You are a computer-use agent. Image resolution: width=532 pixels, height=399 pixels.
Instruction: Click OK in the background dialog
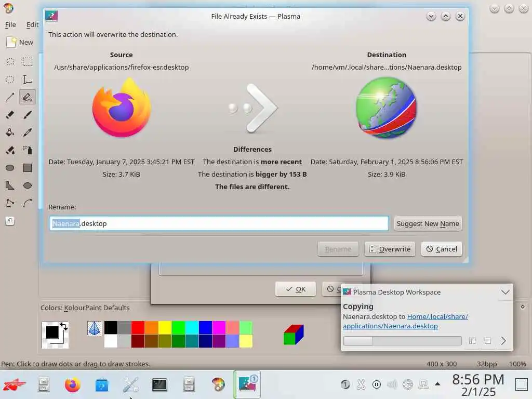(x=296, y=289)
